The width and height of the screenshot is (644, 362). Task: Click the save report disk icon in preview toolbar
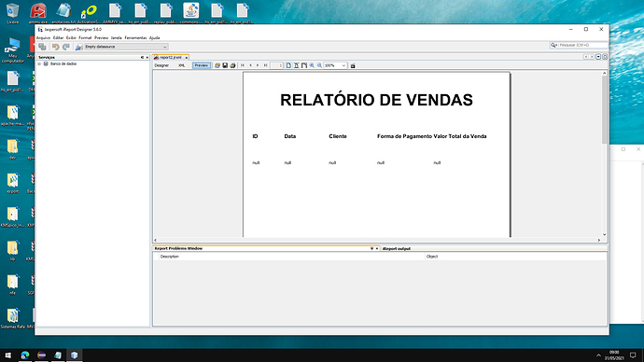(x=225, y=65)
